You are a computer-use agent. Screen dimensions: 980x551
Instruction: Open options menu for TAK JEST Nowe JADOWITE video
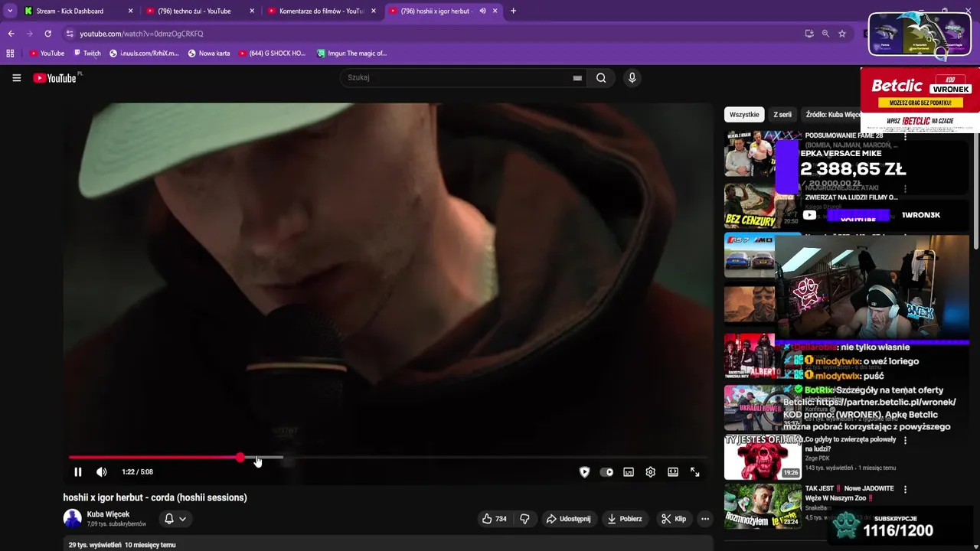(x=905, y=490)
